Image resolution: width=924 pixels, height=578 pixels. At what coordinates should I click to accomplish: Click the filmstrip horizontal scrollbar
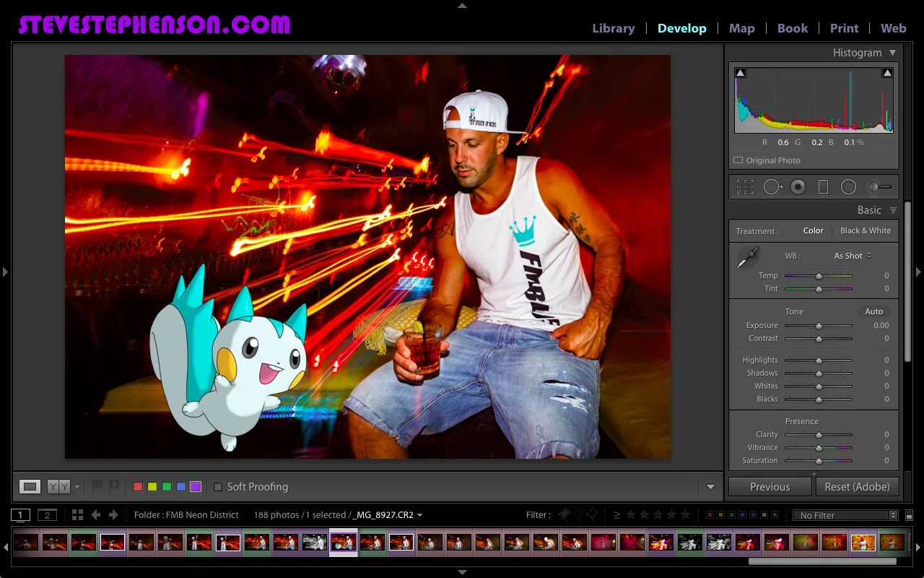[823, 561]
